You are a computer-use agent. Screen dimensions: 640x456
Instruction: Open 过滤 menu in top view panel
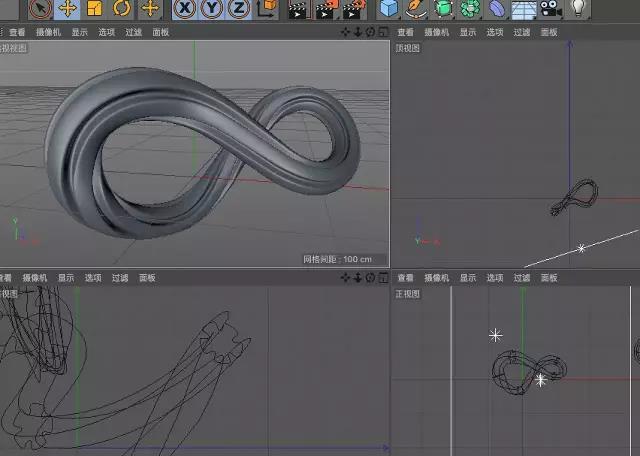(x=522, y=32)
